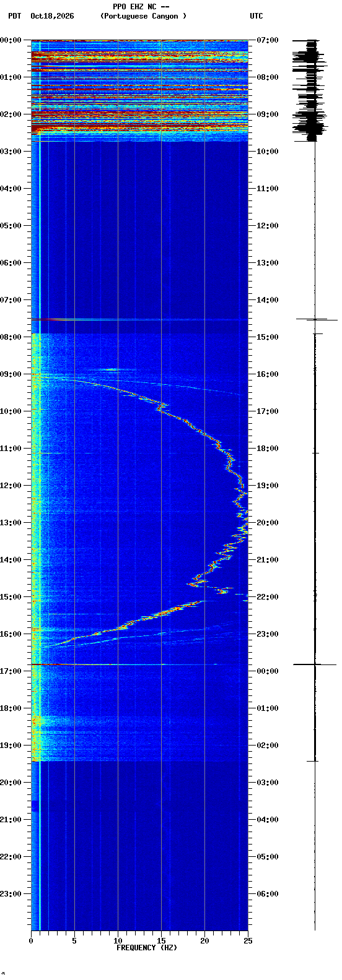Click the '10:00' UTC axis label
The width and height of the screenshot is (342, 980).
coord(268,152)
